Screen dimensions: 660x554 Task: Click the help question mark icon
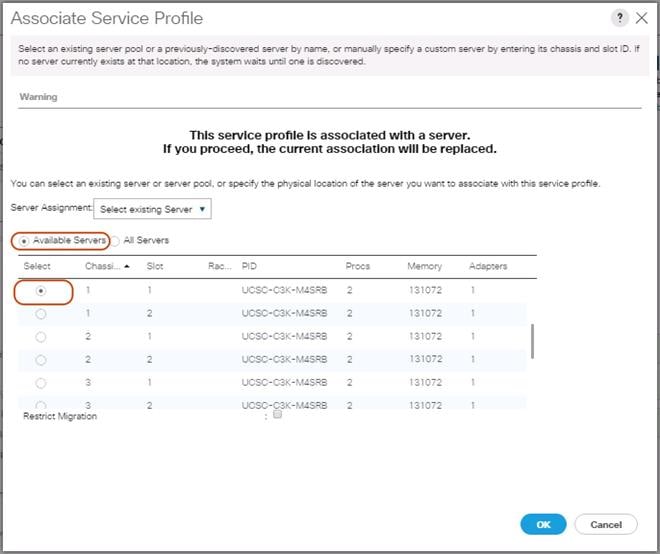click(619, 18)
